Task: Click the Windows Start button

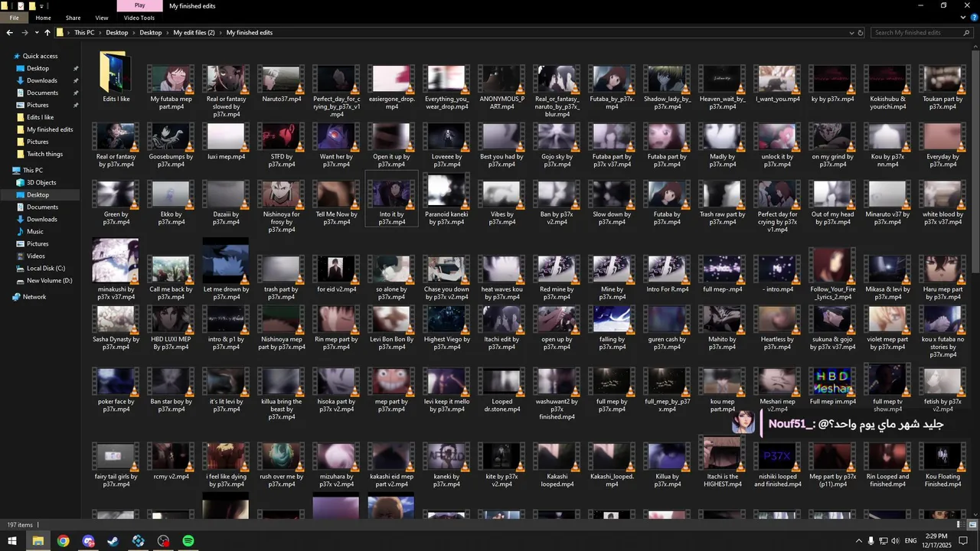Action: coord(12,541)
